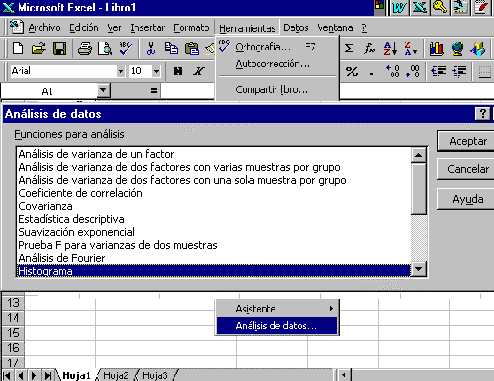Image resolution: width=494 pixels, height=381 pixels.
Task: Cut selection with the scissors icon
Action: pos(151,49)
